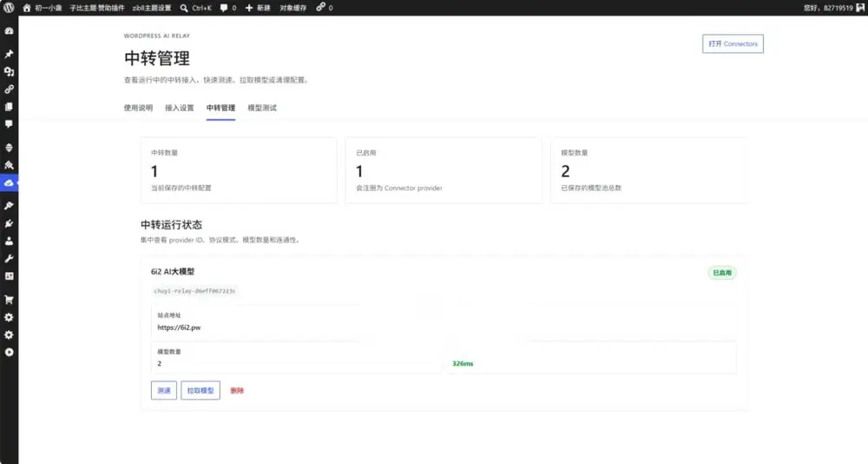Click the chuyi-relay provider ID code
This screenshot has height=464, width=868.
194,290
